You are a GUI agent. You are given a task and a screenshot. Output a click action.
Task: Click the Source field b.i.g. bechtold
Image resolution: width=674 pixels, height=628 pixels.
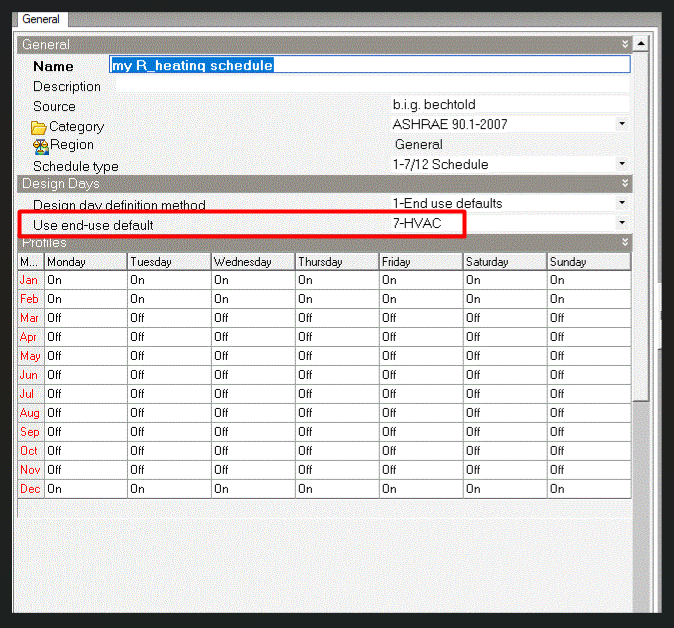tap(510, 104)
